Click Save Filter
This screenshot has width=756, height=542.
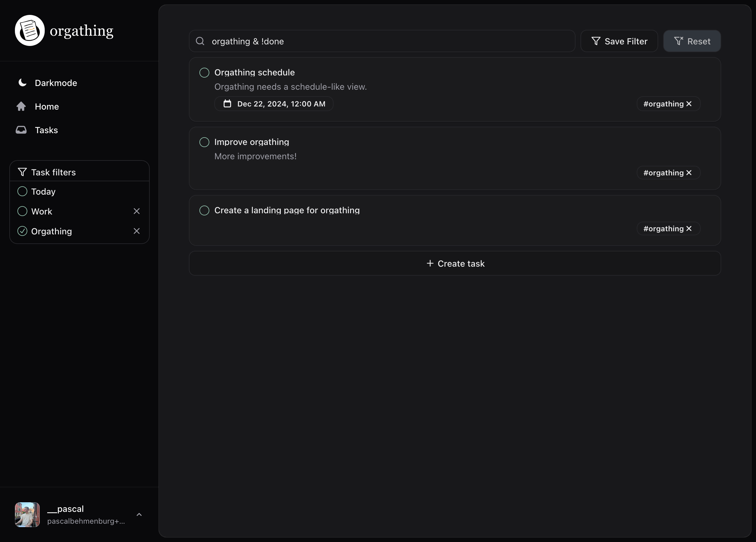click(x=619, y=41)
